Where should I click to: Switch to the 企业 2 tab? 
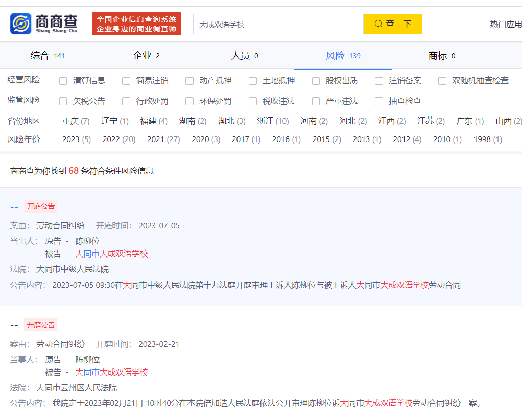[146, 56]
